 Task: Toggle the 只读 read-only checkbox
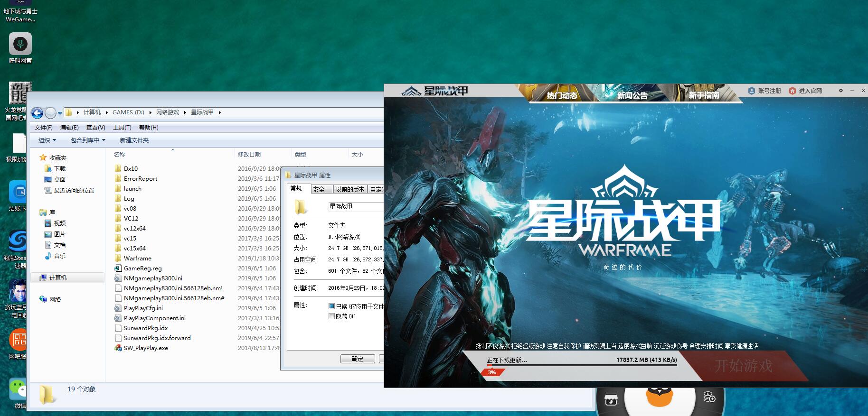331,306
